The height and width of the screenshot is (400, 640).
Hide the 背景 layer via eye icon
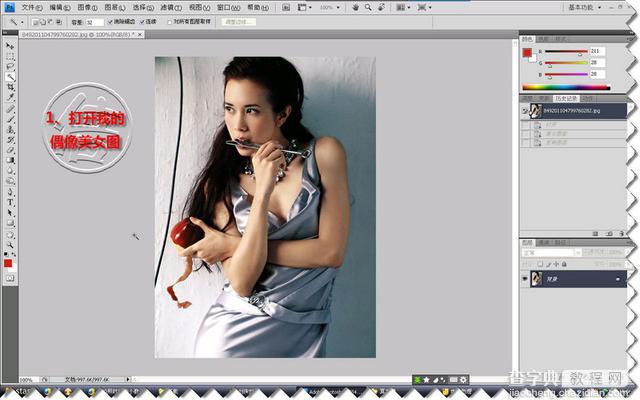(x=525, y=279)
